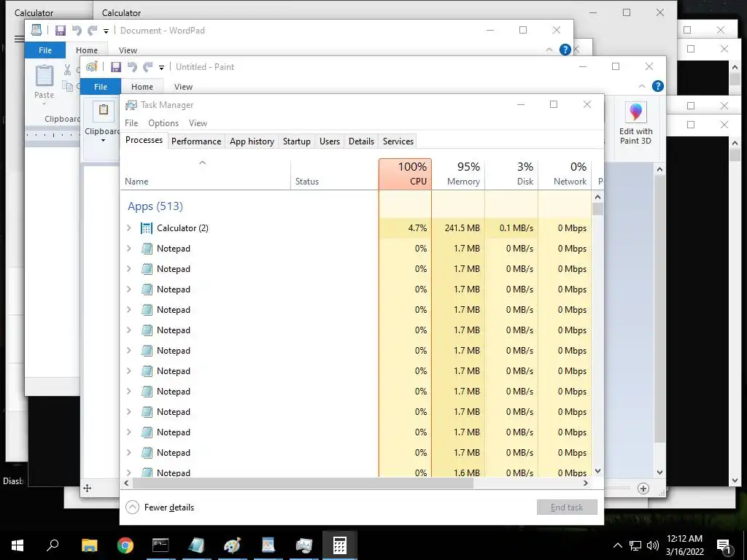Select the Calculator (2) app row icon

pyautogui.click(x=146, y=228)
